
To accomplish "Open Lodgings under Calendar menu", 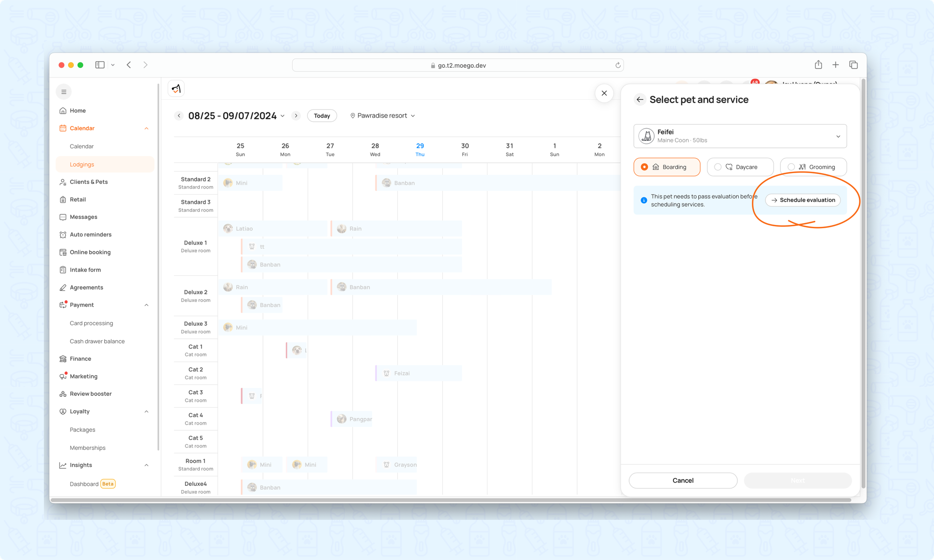I will tap(82, 164).
